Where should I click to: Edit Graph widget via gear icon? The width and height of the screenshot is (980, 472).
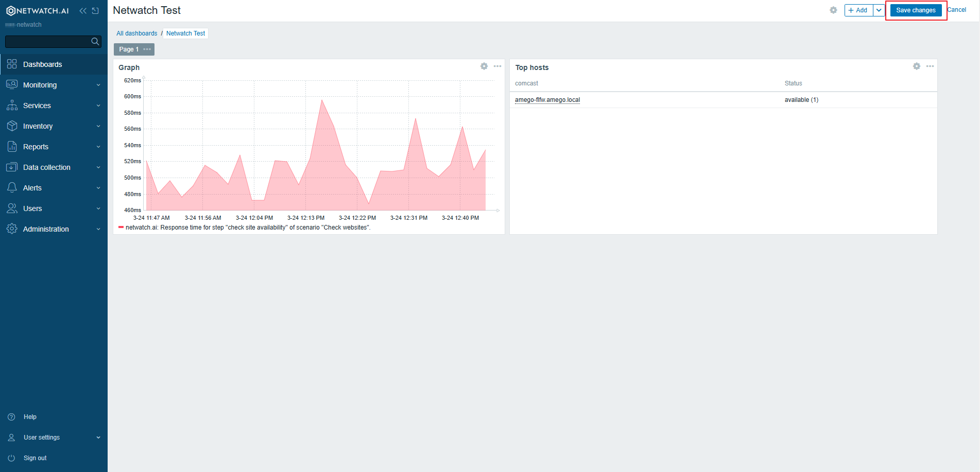(484, 66)
